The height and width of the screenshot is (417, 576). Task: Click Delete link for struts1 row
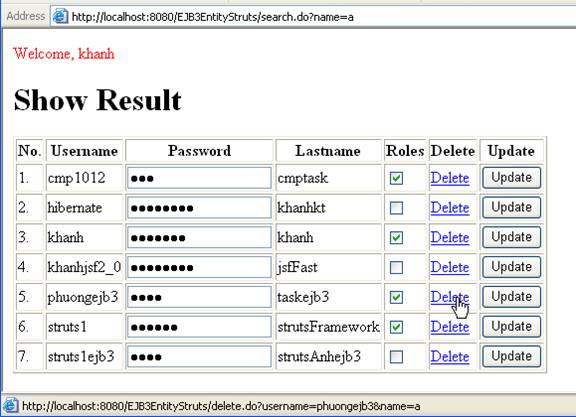(450, 327)
